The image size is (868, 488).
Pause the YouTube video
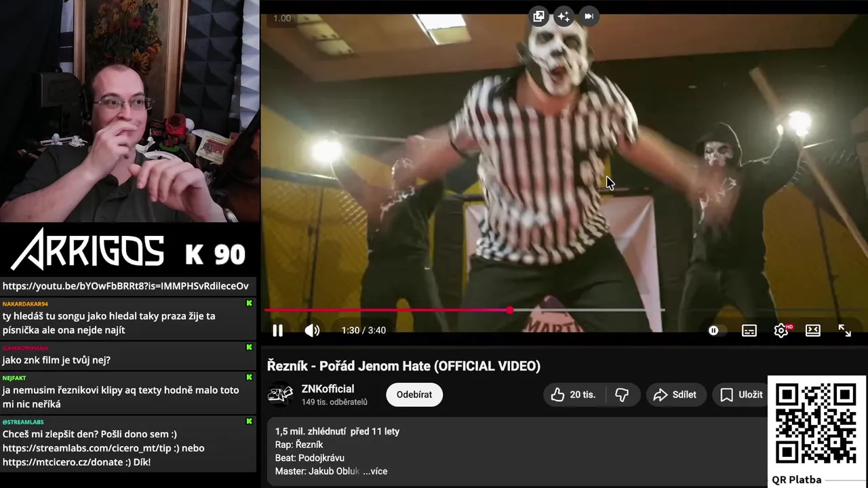point(277,330)
